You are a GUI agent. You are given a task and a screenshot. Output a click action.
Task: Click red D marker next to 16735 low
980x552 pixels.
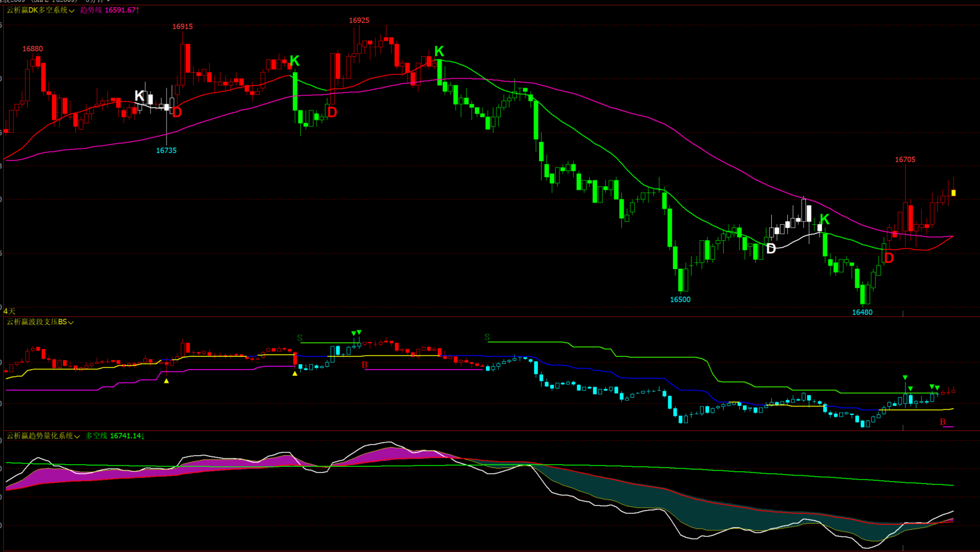(x=177, y=112)
